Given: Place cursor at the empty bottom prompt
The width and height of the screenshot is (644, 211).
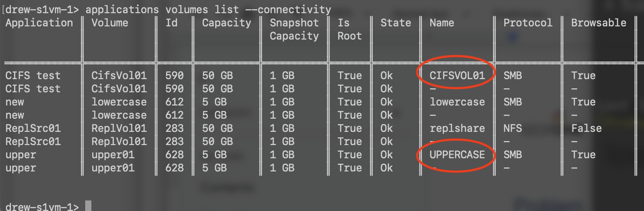Looking at the screenshot, I should pos(88,207).
